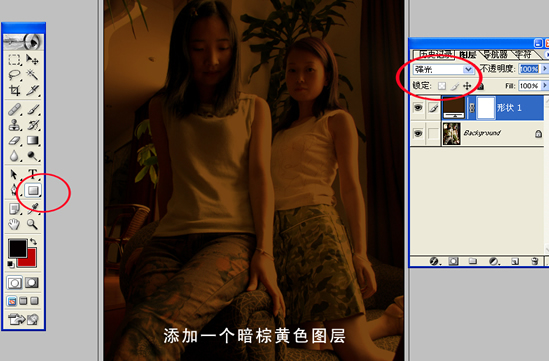Select the Rectangle shape tool
This screenshot has width=549, height=361.
coord(33,190)
